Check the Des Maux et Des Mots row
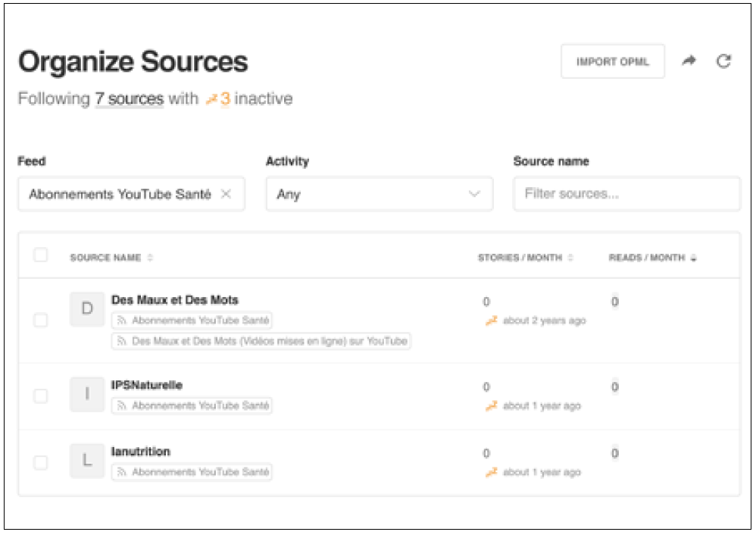756x535 pixels. tap(41, 321)
